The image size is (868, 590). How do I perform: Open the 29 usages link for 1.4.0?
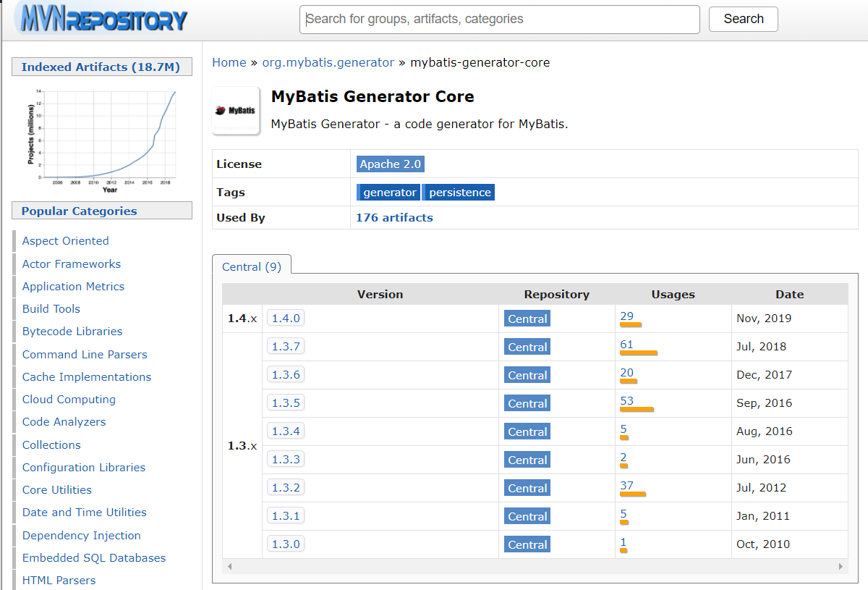[626, 316]
